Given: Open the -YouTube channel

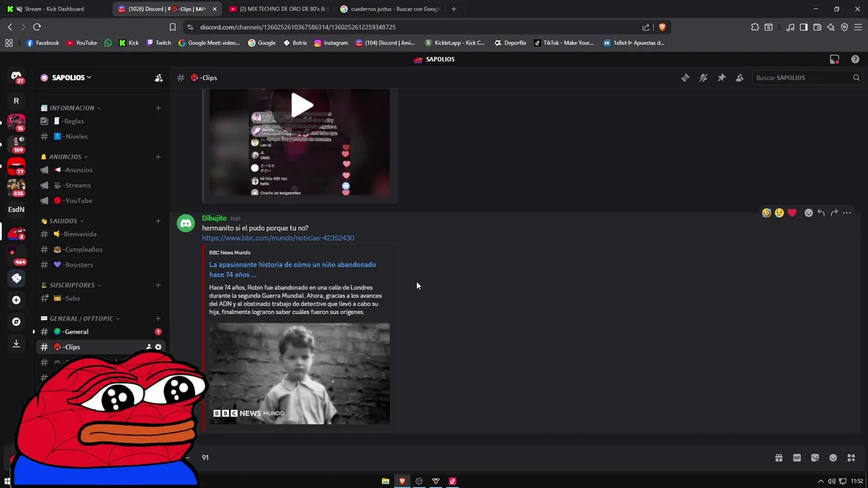Looking at the screenshot, I should tap(100, 201).
